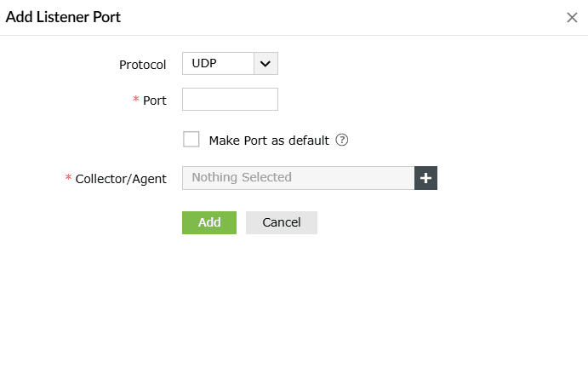Screen dimensions: 588x368
Task: Close the Add Listener Port dialog
Action: [x=572, y=17]
